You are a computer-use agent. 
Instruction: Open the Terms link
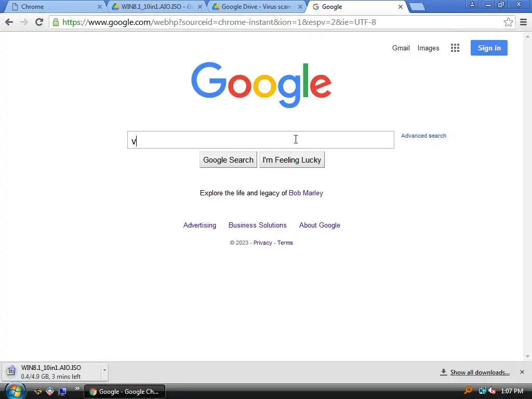(285, 243)
